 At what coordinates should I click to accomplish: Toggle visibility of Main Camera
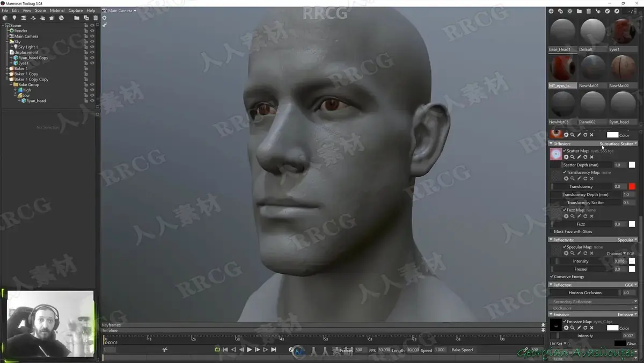pyautogui.click(x=92, y=36)
